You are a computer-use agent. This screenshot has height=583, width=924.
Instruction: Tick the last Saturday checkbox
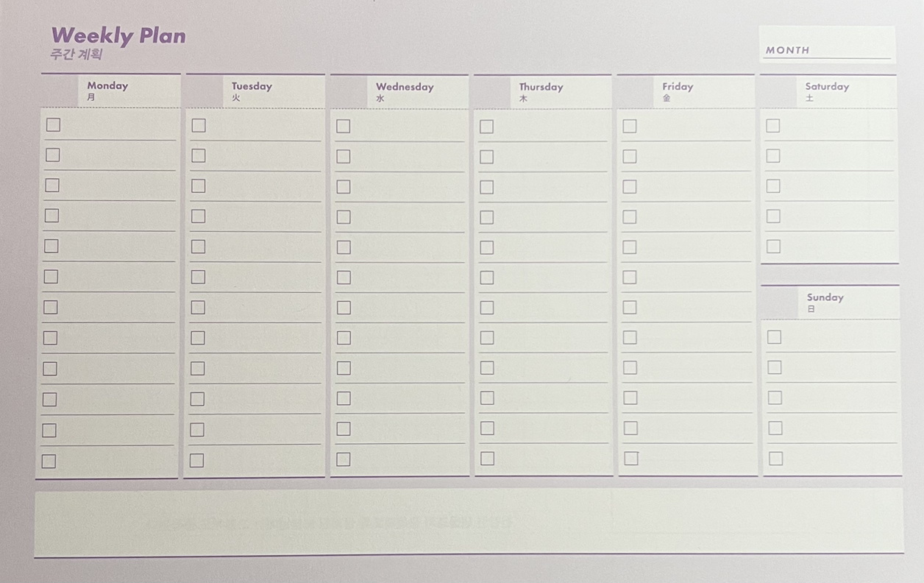(x=773, y=246)
